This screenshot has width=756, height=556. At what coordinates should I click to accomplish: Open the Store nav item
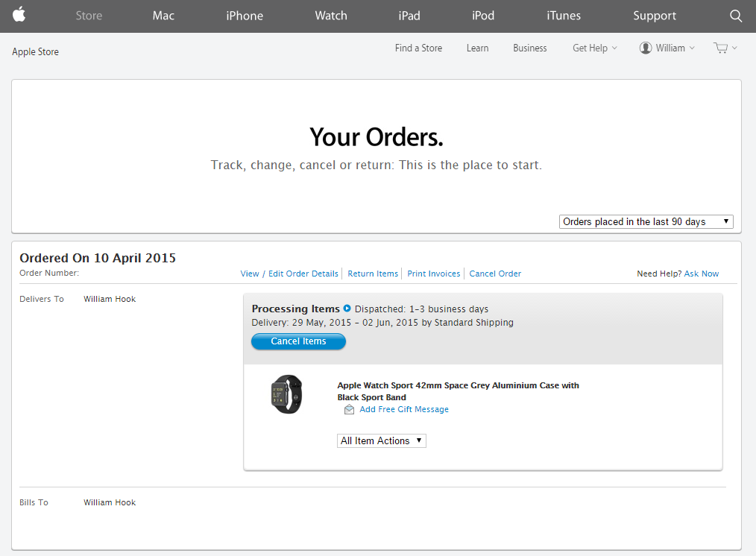point(89,16)
